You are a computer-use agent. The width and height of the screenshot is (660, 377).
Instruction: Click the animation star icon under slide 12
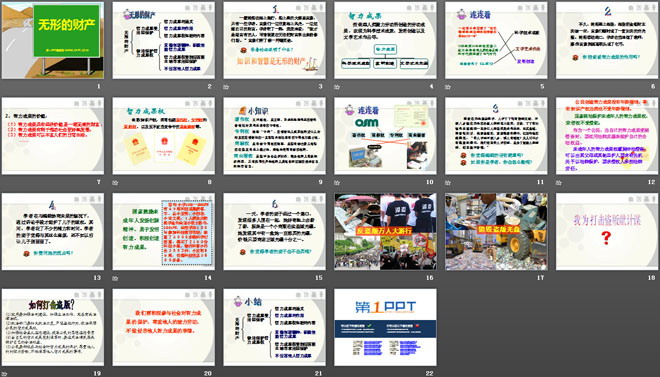click(x=559, y=182)
